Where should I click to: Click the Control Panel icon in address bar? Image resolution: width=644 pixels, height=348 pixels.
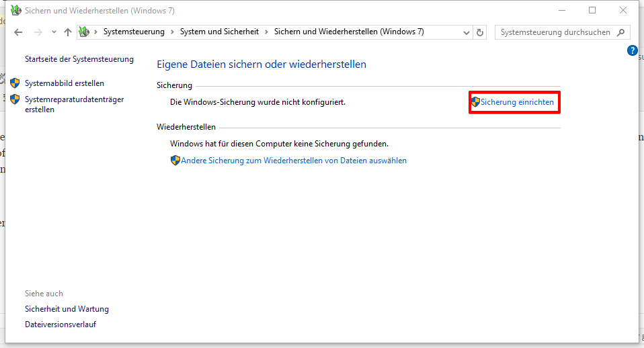coord(84,32)
